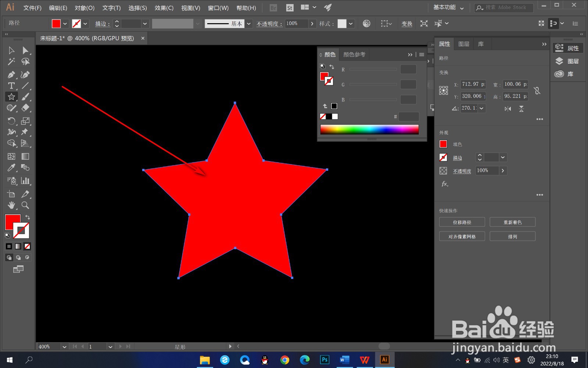
Task: Enable Draw Inside mode
Action: point(27,258)
